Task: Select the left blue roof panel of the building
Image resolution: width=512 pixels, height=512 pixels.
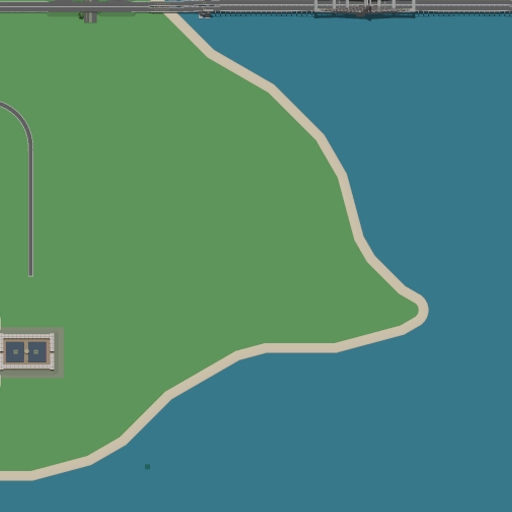Action: click(15, 352)
